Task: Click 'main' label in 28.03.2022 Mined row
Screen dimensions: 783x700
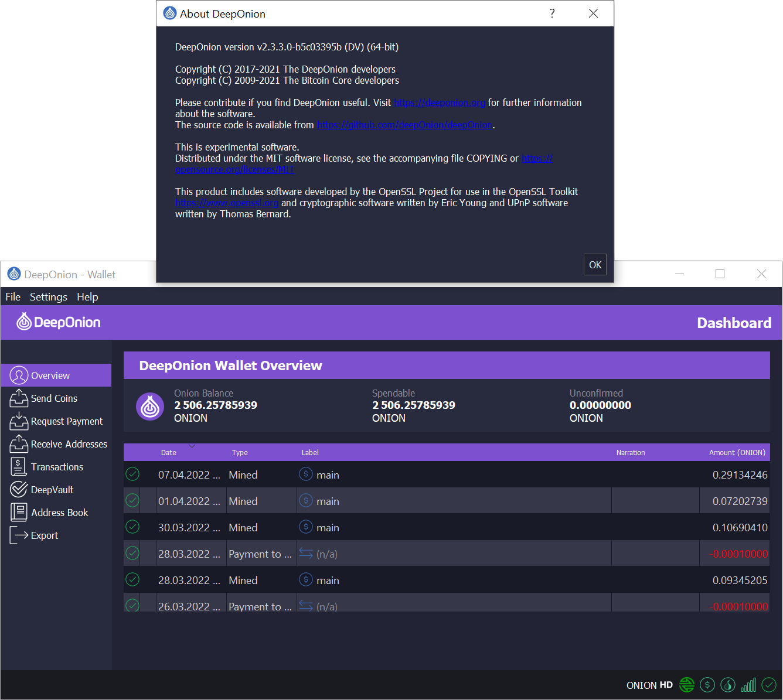Action: (x=328, y=580)
